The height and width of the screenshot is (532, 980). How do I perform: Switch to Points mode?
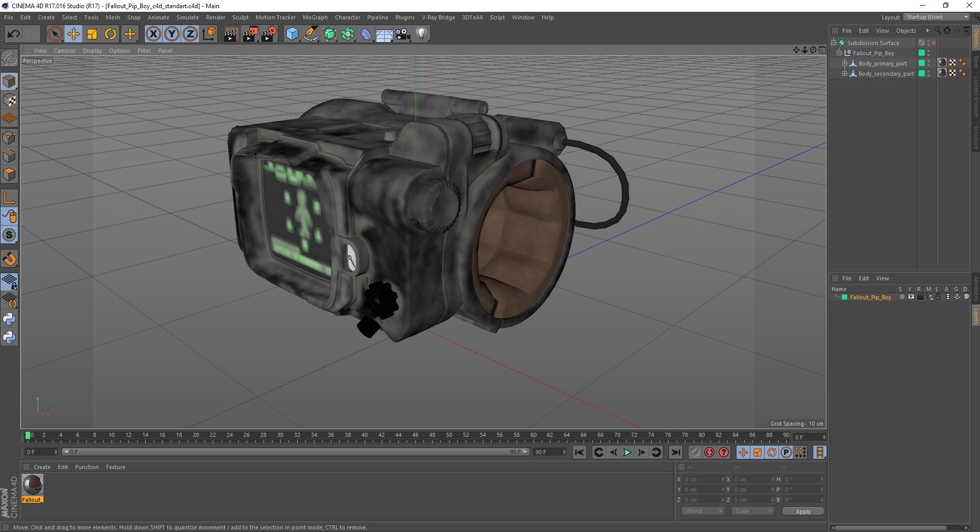click(9, 138)
